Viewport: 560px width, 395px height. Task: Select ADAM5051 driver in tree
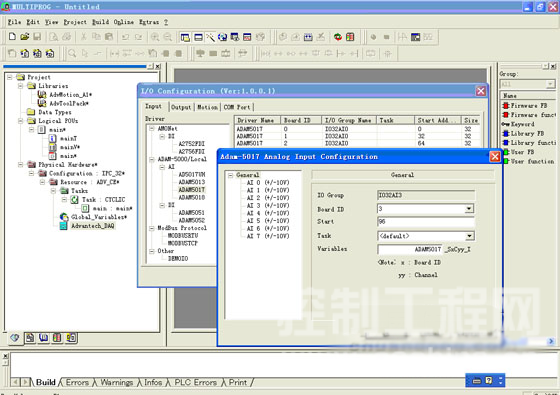point(191,213)
